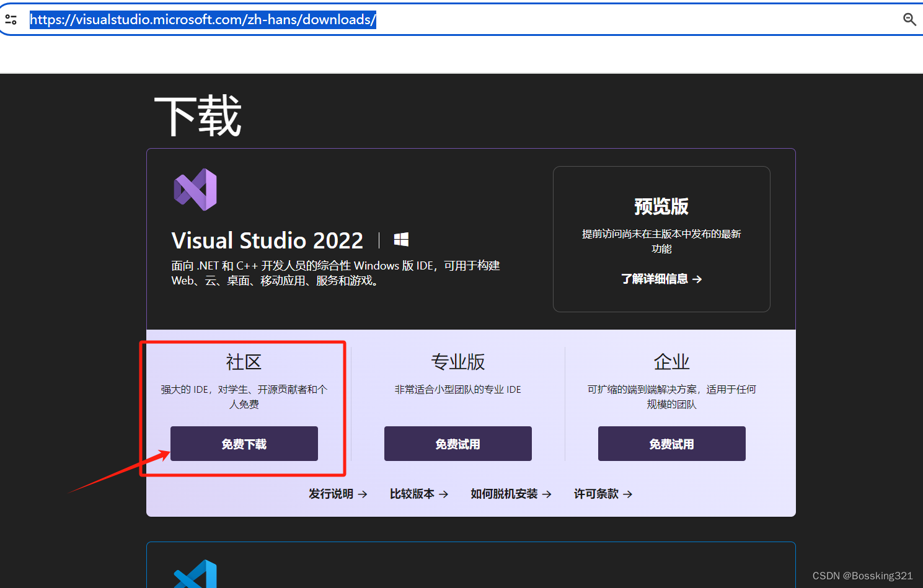
Task: Click the Visual Studio 2022 purple logo
Action: pos(195,190)
